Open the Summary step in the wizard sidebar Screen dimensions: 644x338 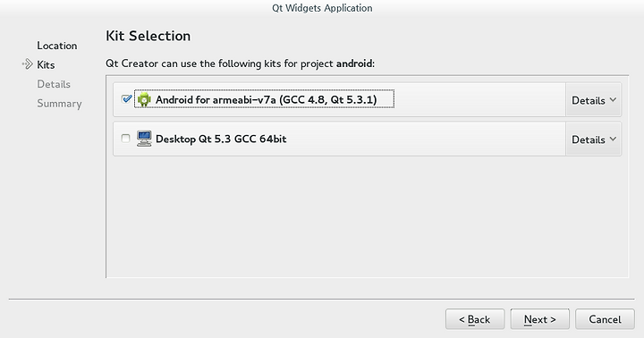pyautogui.click(x=60, y=104)
